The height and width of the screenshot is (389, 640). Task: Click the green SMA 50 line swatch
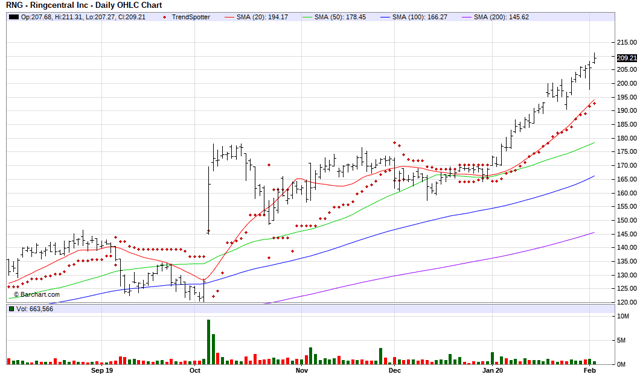(x=307, y=18)
